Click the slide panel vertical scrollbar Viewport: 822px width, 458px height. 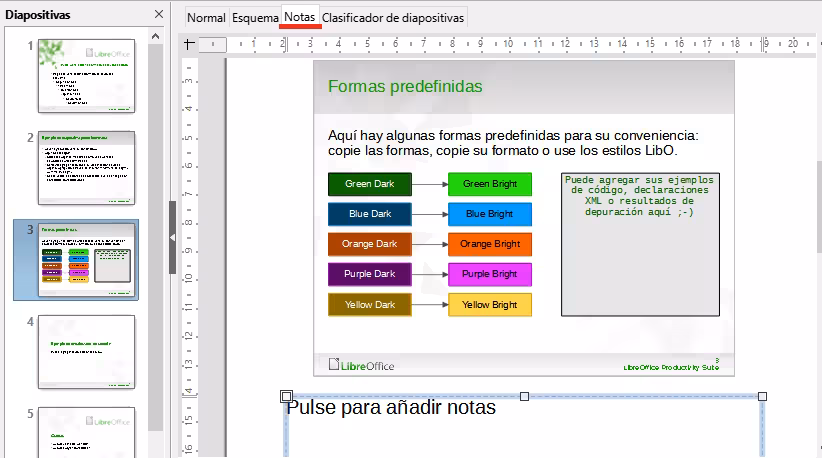[x=155, y=236]
